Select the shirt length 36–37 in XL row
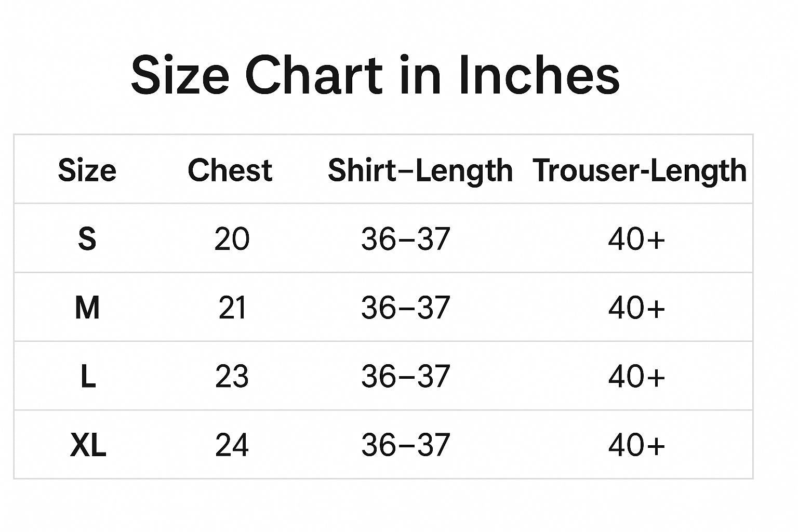Screen dimensions: 798x532 tap(405, 445)
